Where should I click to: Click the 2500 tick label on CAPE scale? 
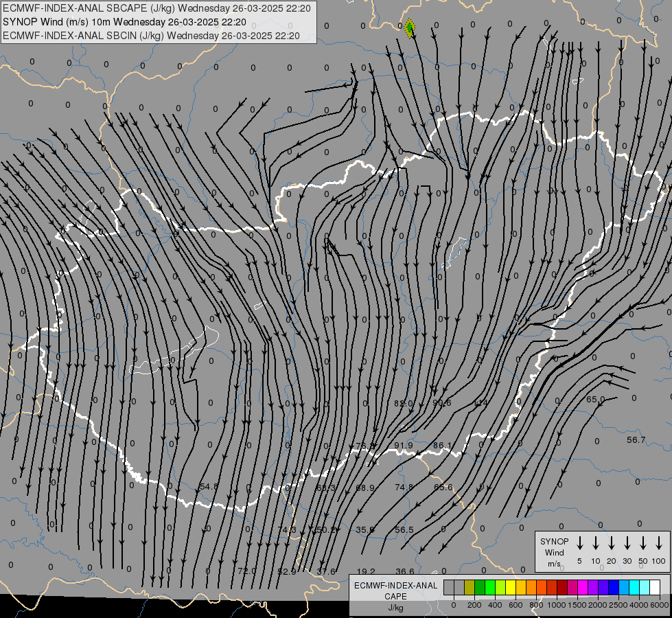[x=618, y=605]
